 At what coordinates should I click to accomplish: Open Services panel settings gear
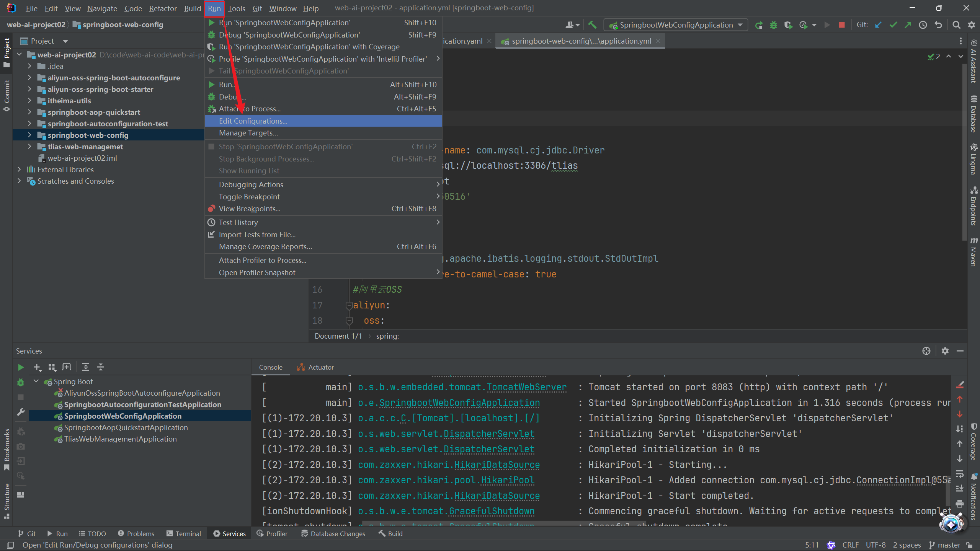945,351
